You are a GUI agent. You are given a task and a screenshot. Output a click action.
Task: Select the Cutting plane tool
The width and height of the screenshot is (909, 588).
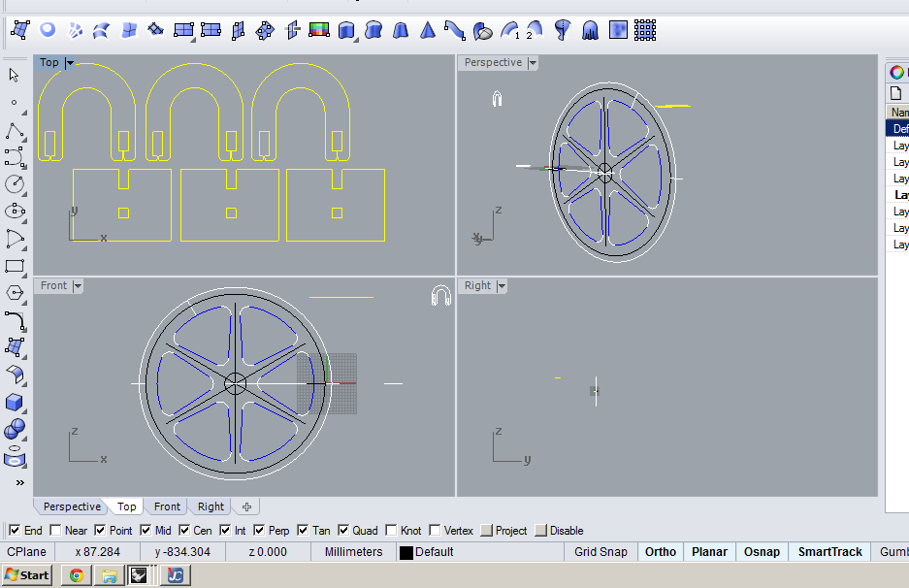(x=292, y=30)
